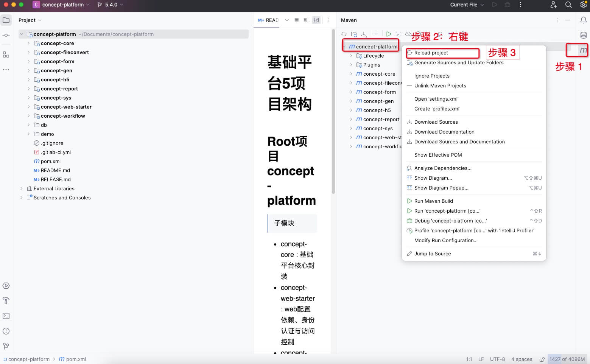Open IDE settings gear icon
Image resolution: width=590 pixels, height=364 pixels.
coord(583,5)
